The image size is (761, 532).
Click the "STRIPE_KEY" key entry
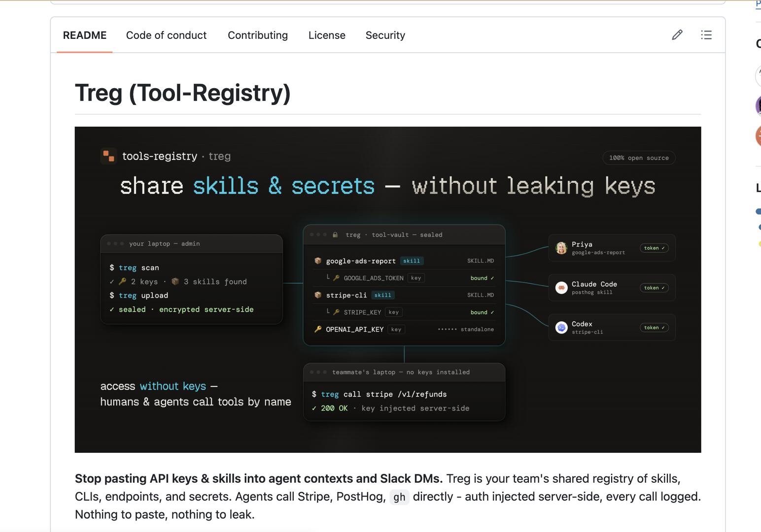pyautogui.click(x=362, y=312)
